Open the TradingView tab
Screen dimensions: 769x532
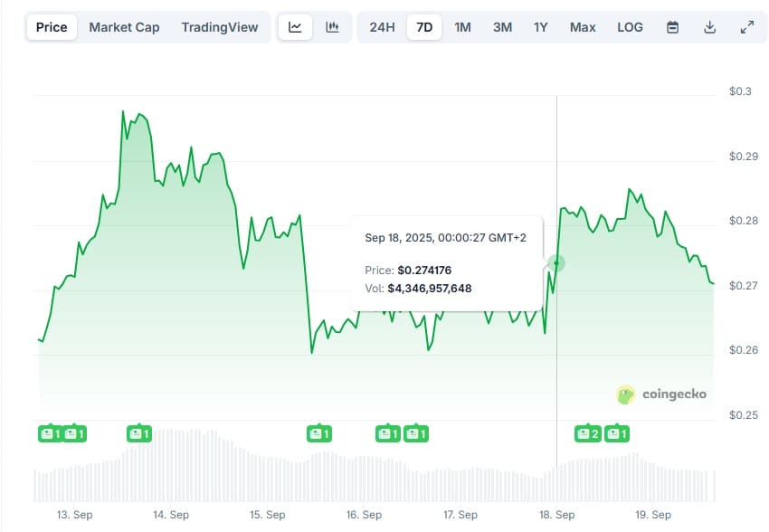(x=220, y=26)
